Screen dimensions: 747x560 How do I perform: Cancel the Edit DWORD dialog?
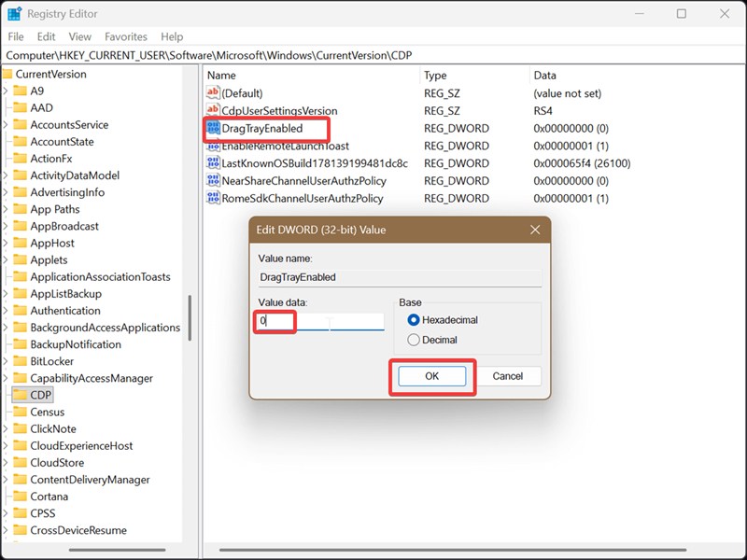pyautogui.click(x=507, y=376)
